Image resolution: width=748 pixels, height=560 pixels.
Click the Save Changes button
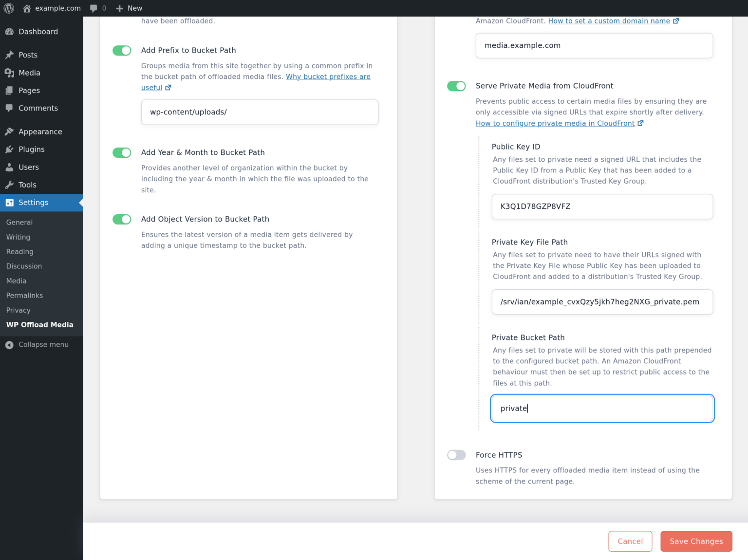696,541
